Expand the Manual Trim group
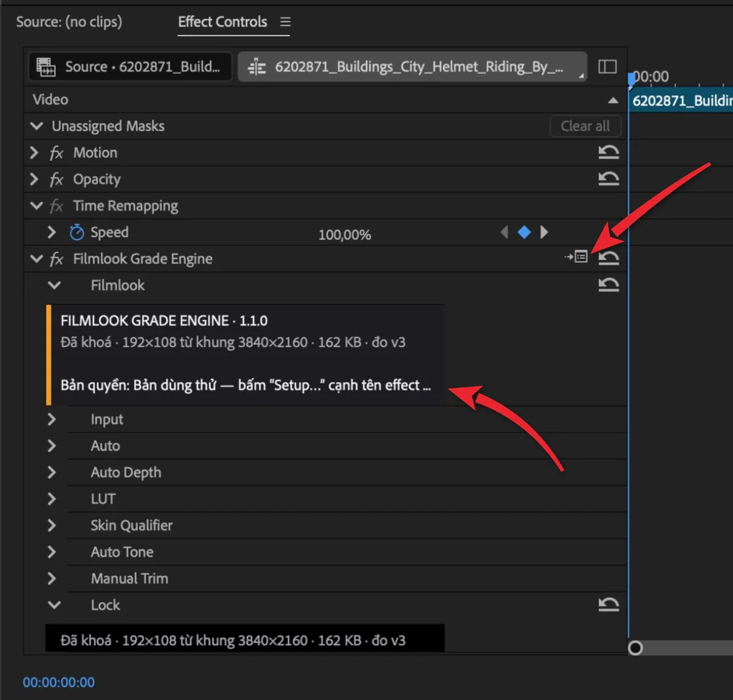733x700 pixels. (x=52, y=578)
